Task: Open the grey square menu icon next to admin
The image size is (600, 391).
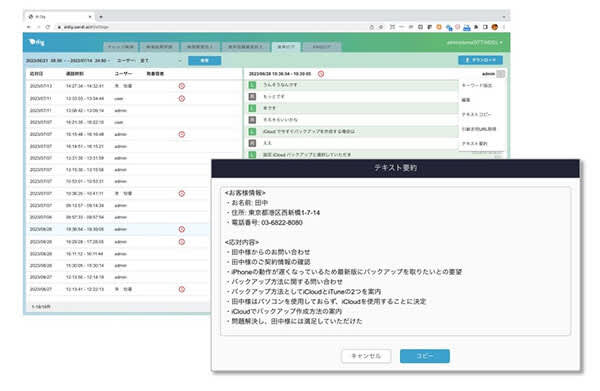Action: point(501,73)
